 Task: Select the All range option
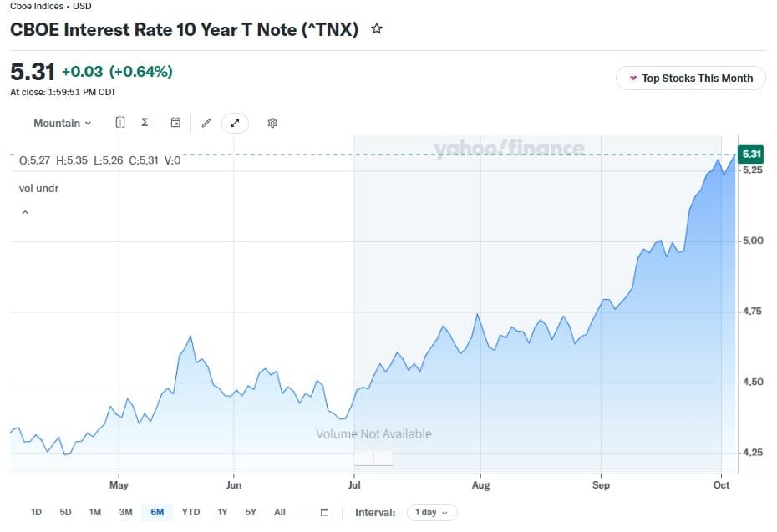[x=280, y=512]
